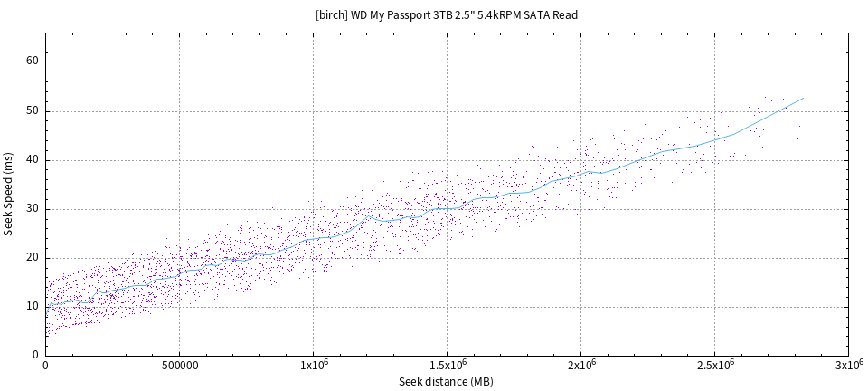
Task: Click the 2x10^6 x-axis tick label
Action: 580,366
